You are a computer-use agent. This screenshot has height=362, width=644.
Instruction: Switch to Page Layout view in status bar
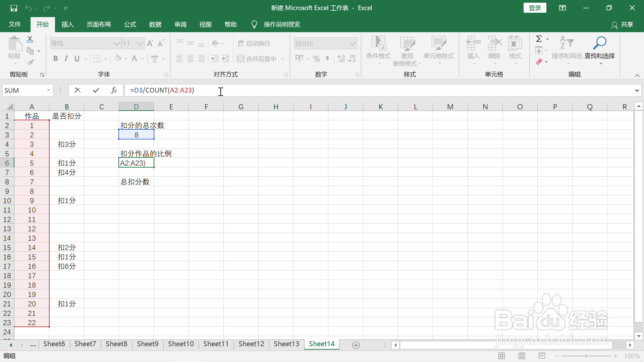(522, 356)
